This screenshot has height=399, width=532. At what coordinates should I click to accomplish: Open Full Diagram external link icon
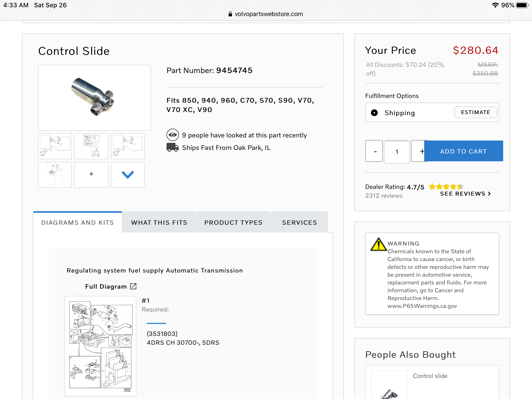pyautogui.click(x=133, y=286)
